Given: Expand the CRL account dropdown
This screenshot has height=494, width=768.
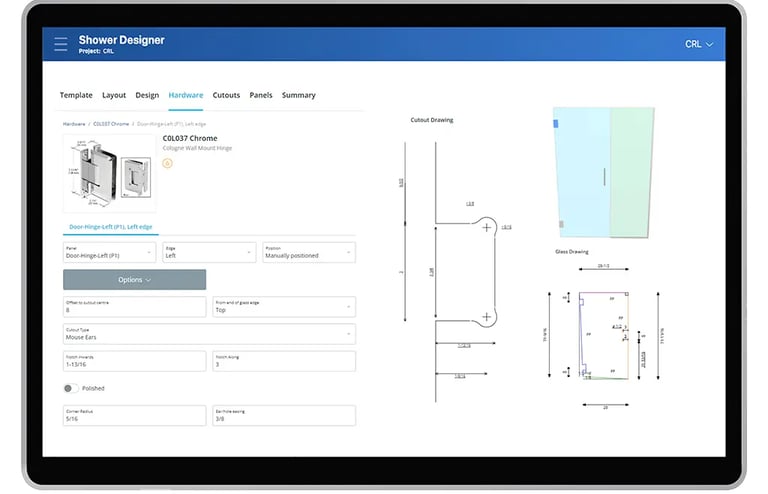Looking at the screenshot, I should [698, 44].
